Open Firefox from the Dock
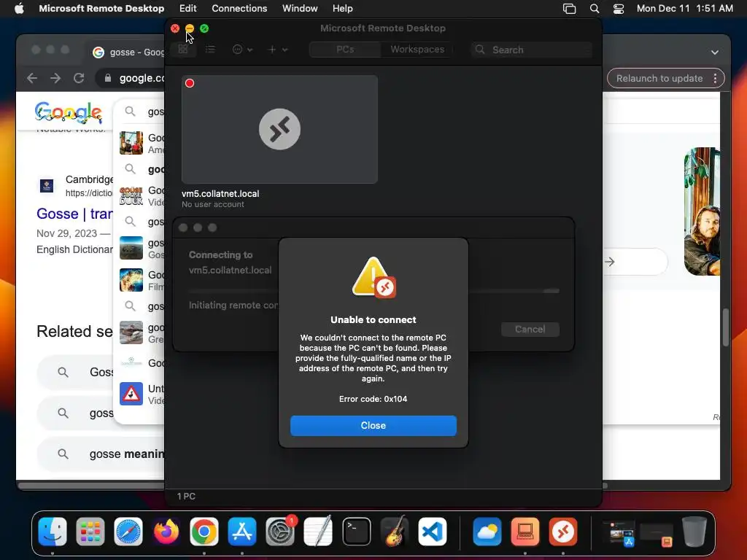747x560 pixels. tap(166, 532)
